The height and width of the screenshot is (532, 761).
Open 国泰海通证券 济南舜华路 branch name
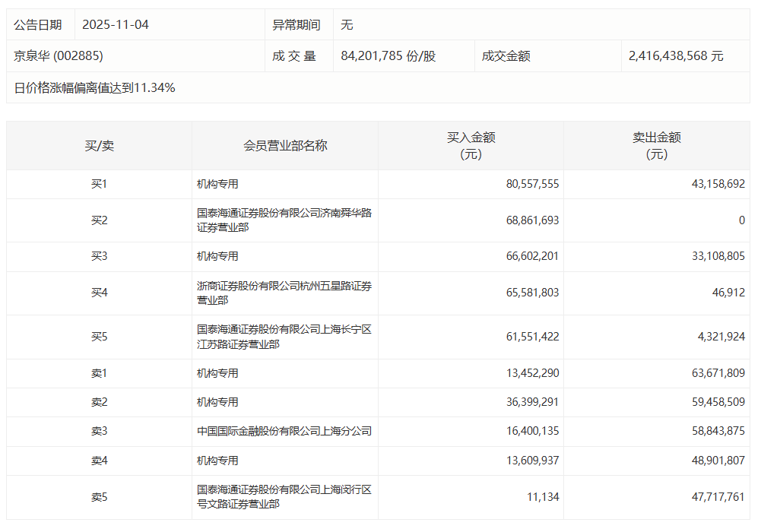(284, 220)
